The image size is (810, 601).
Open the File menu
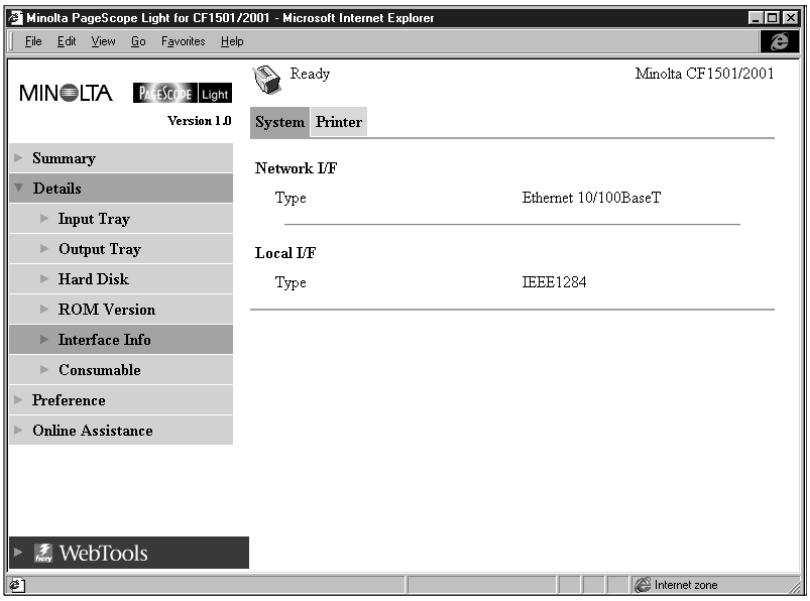[x=33, y=41]
